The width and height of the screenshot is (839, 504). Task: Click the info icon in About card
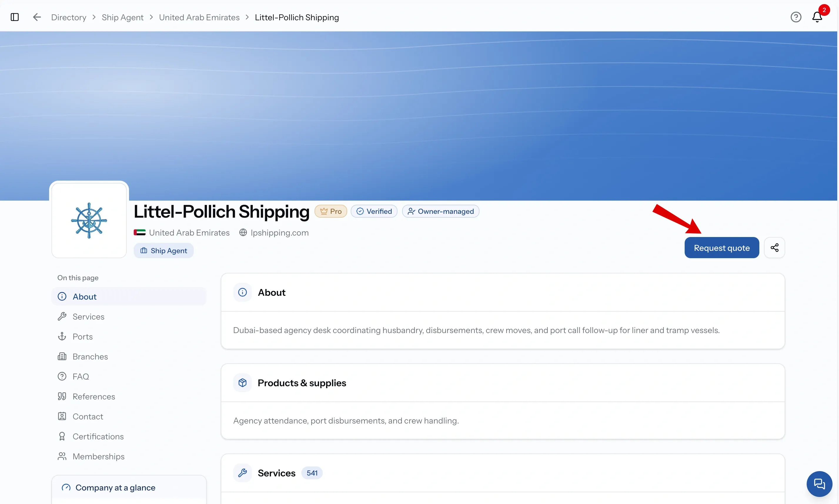pos(243,292)
